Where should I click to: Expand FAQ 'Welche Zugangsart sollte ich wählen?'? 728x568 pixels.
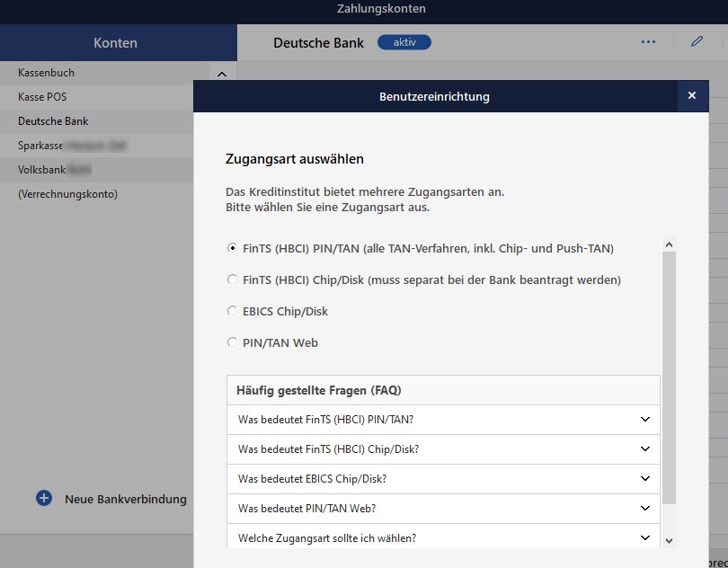tap(443, 537)
